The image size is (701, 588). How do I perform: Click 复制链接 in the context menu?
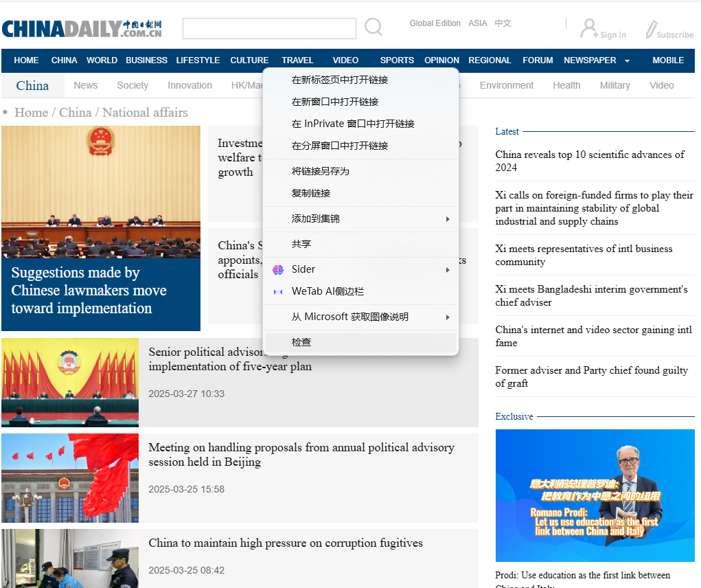(360, 193)
